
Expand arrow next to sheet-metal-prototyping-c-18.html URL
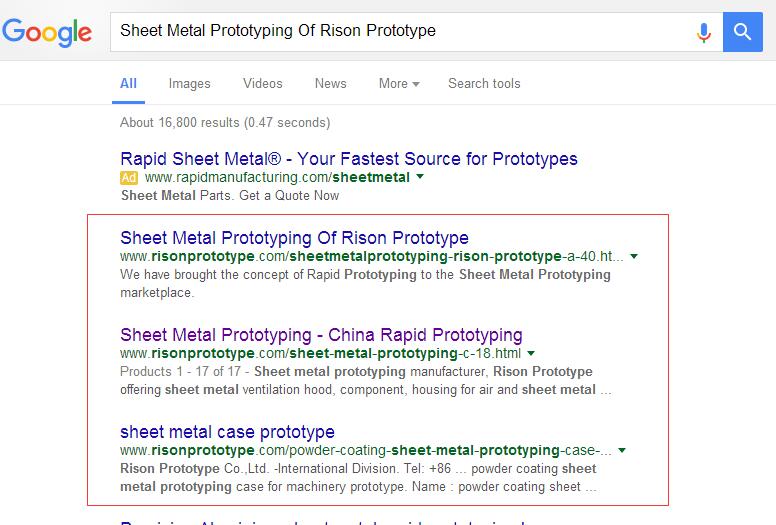click(x=531, y=354)
